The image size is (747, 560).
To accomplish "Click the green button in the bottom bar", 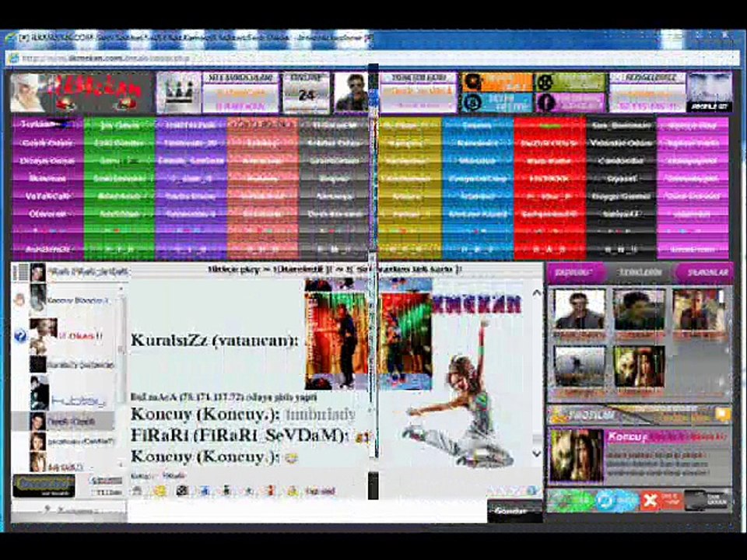I will pyautogui.click(x=570, y=500).
